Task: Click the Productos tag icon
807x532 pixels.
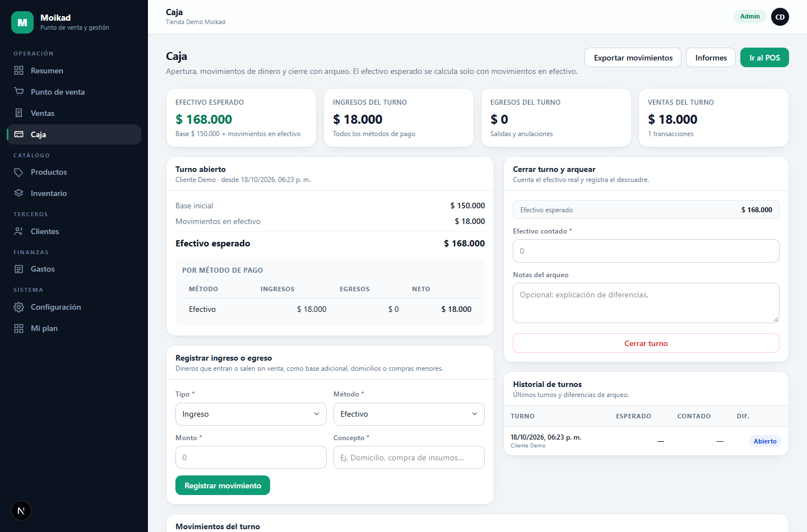Action: (19, 172)
